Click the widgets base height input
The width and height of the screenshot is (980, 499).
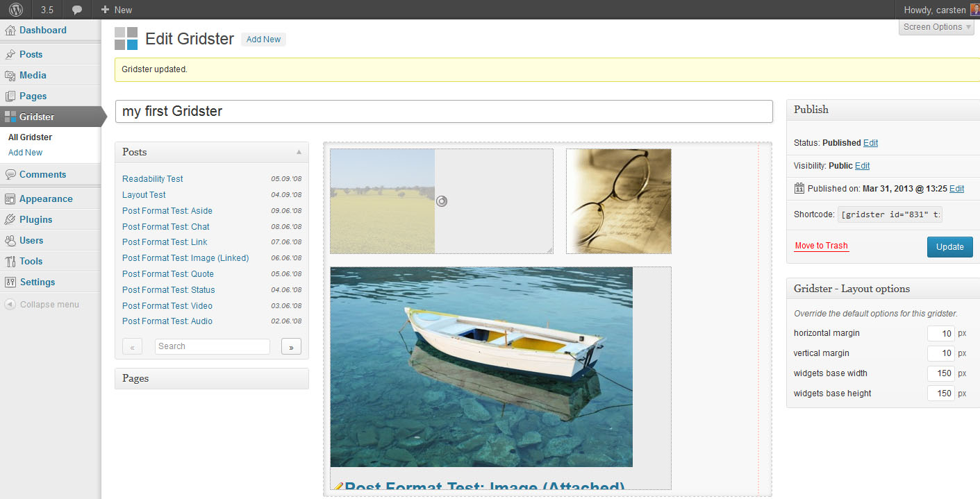click(941, 394)
